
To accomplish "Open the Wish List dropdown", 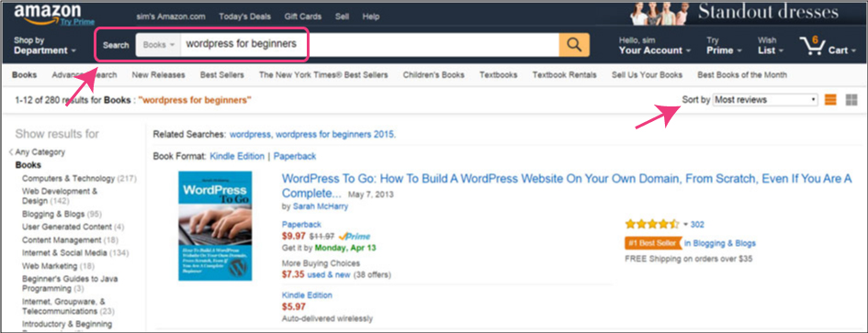I will (771, 45).
